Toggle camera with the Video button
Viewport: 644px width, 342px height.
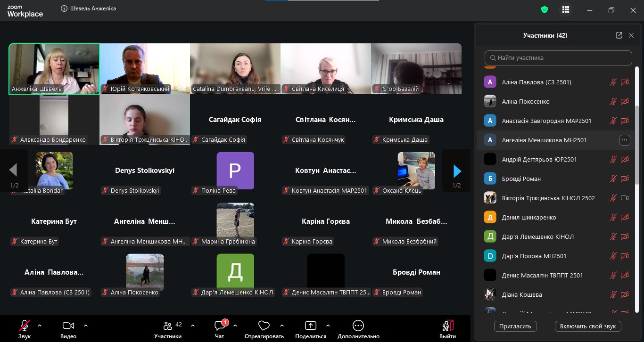pyautogui.click(x=68, y=326)
